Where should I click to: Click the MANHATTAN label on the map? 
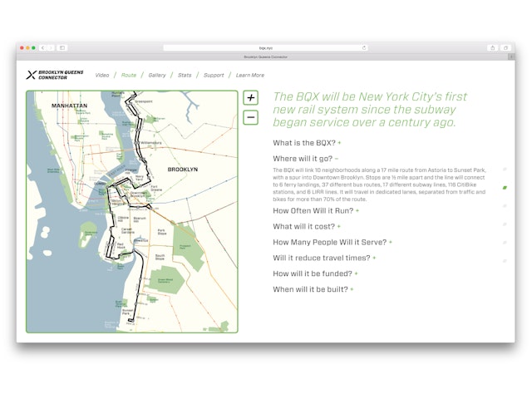(x=69, y=106)
